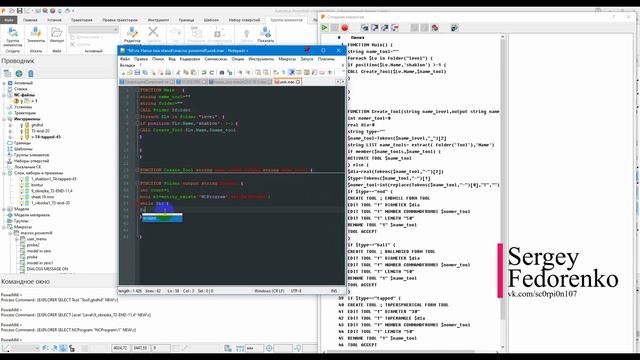Click the vertical scrollbar of macro debugger listing
This screenshot has height=360, width=640.
point(503,192)
